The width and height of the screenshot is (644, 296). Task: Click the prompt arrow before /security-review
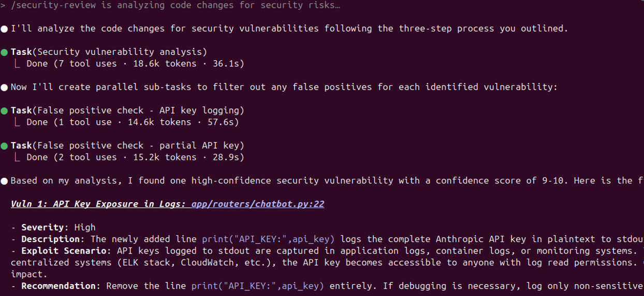pyautogui.click(x=3, y=6)
